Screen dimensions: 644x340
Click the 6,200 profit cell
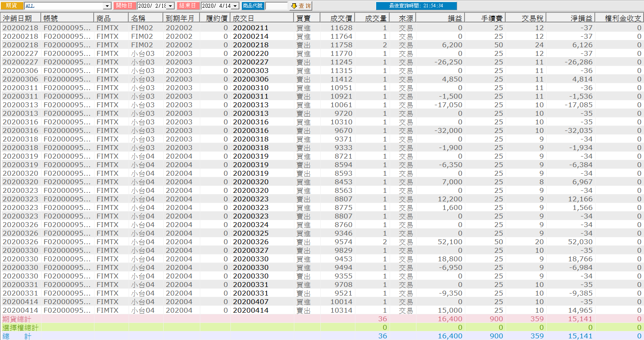(x=452, y=45)
